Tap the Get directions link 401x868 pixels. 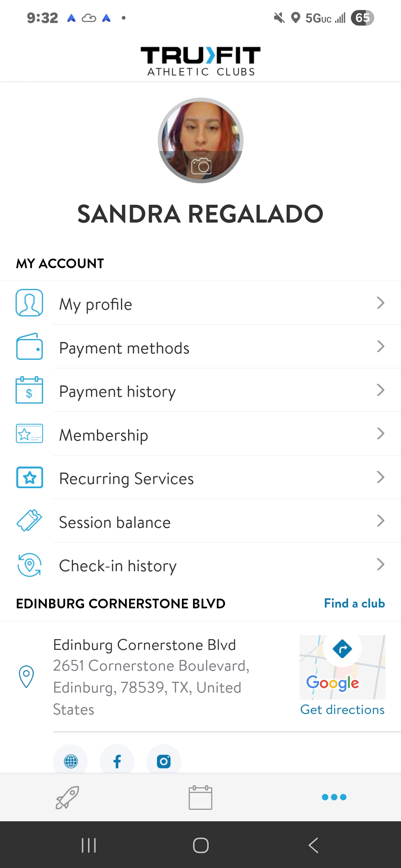pyautogui.click(x=342, y=710)
